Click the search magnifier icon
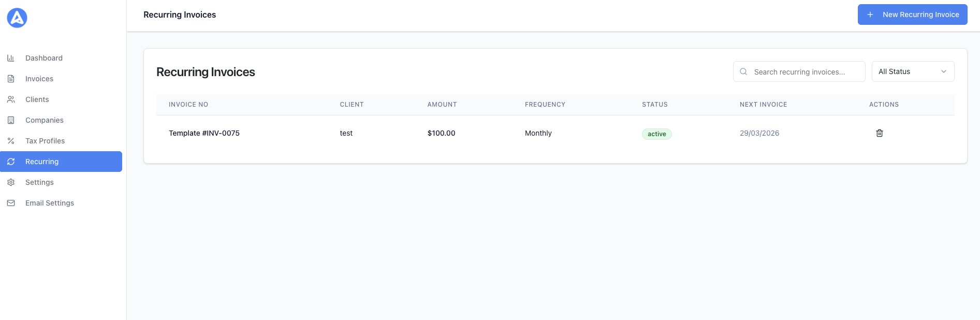The width and height of the screenshot is (980, 320). point(743,71)
